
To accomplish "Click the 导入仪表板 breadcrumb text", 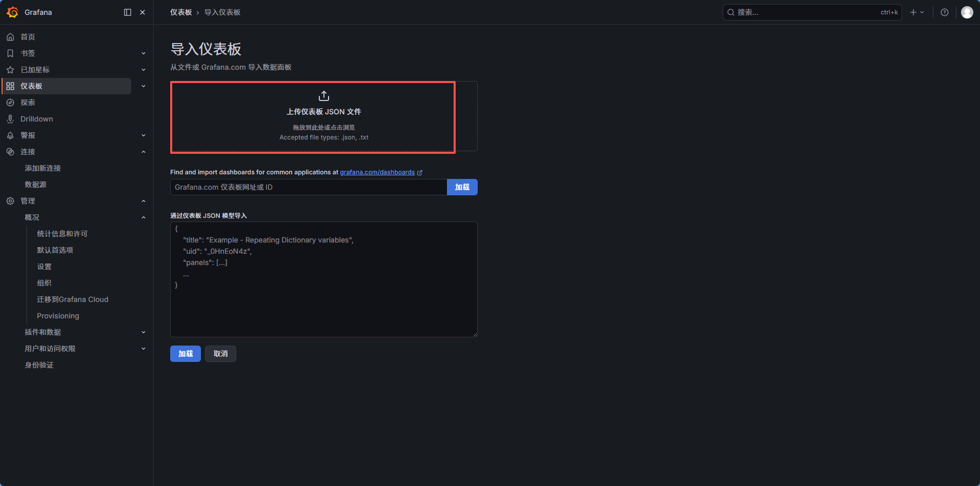I will coord(222,12).
